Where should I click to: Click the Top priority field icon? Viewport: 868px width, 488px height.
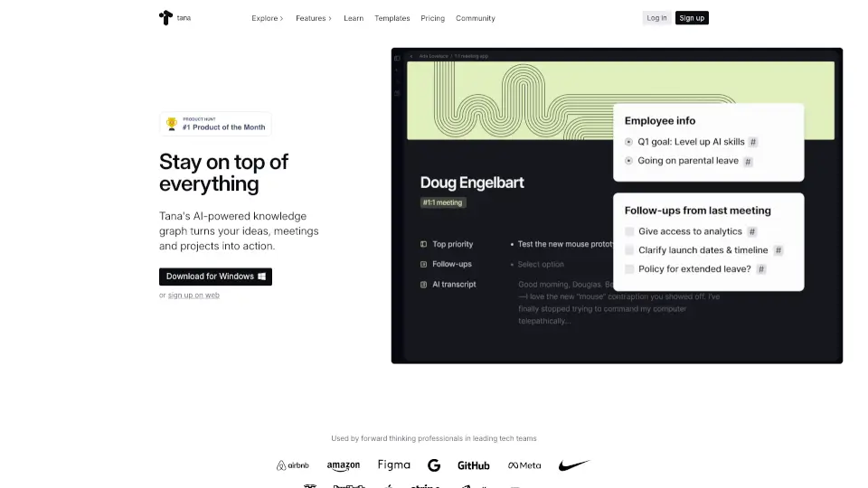coord(423,244)
